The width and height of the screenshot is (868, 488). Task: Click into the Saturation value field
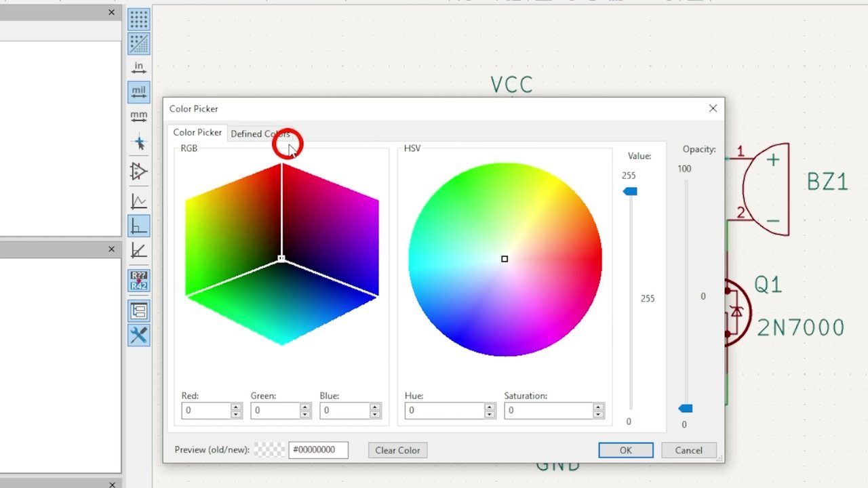[548, 411]
